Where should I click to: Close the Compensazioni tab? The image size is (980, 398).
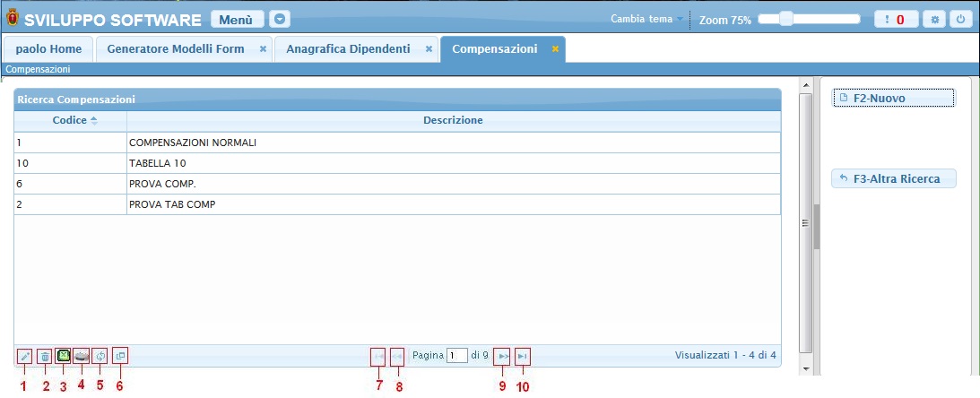tap(555, 48)
